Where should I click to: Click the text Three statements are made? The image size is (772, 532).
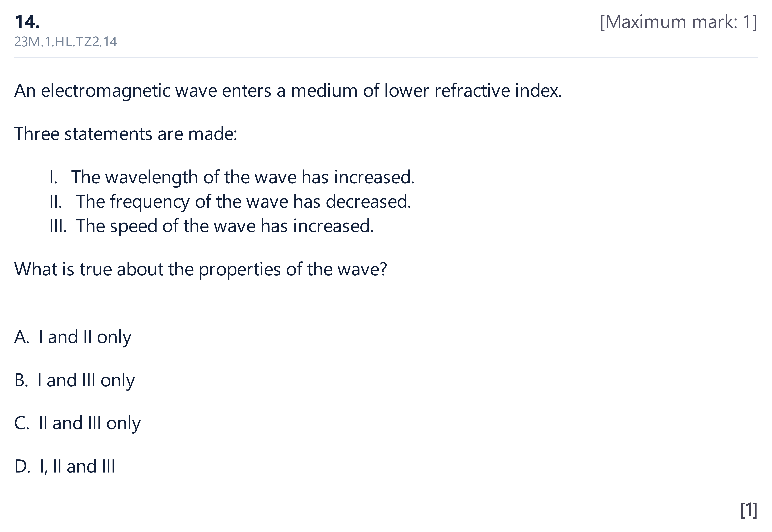click(126, 134)
